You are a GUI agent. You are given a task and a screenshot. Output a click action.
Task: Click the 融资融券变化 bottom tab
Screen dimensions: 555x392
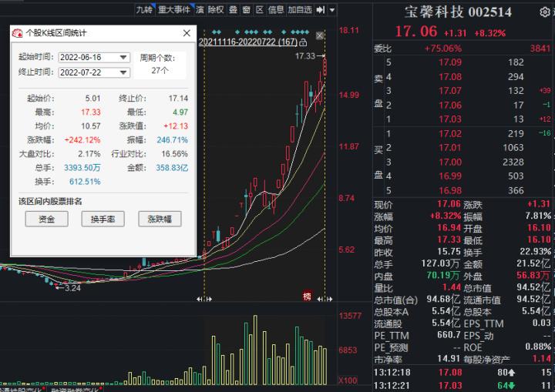(x=74, y=390)
